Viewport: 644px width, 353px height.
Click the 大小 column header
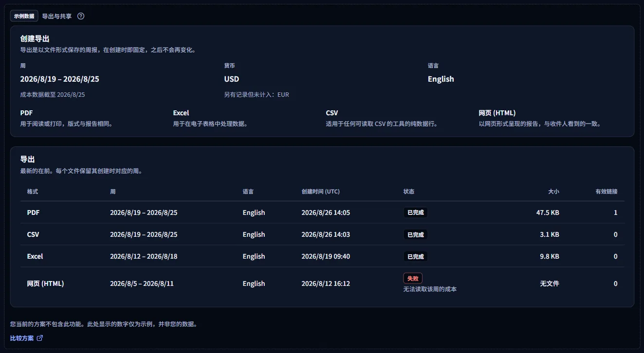point(553,192)
